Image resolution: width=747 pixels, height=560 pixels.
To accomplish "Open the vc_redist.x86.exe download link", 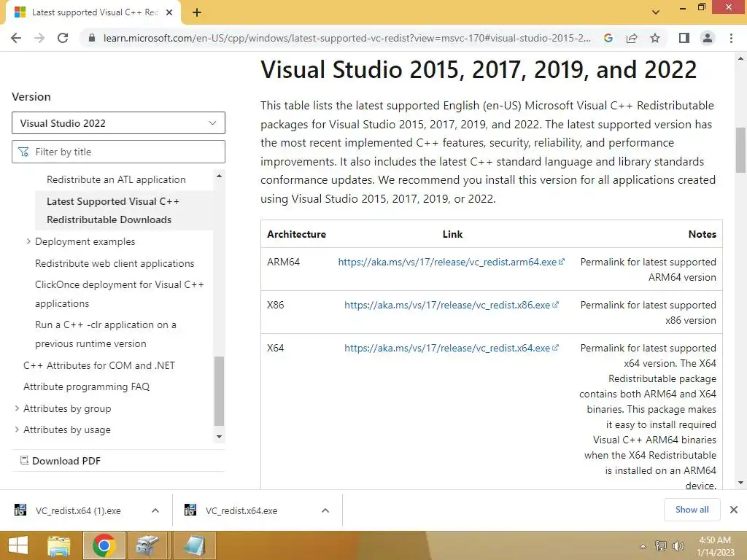I will coord(451,305).
